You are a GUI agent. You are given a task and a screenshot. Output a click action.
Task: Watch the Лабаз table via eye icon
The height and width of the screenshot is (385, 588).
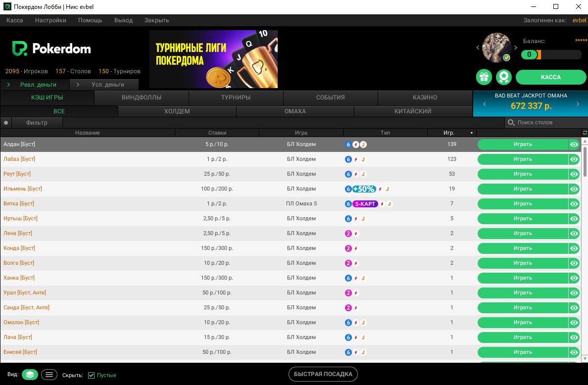click(x=574, y=159)
